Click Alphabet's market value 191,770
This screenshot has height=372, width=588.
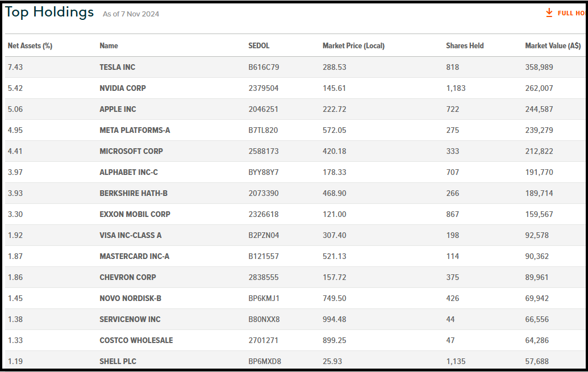click(x=539, y=172)
